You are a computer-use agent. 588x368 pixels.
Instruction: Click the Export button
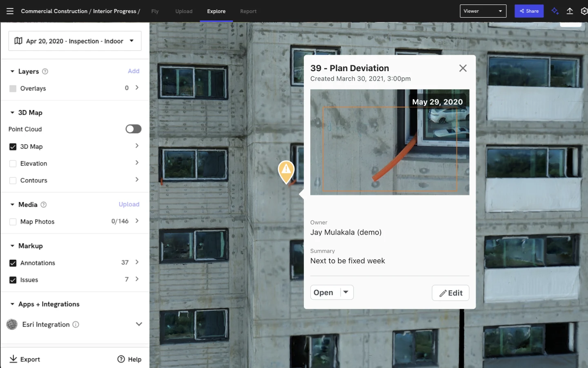pos(25,359)
